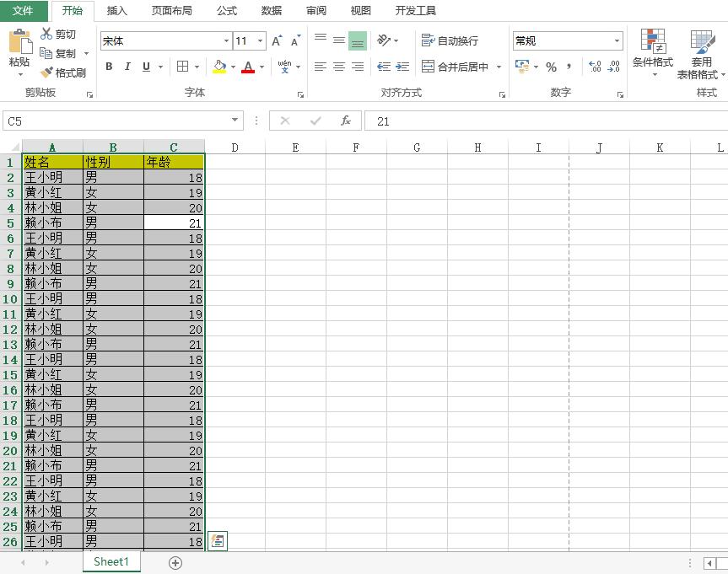Open the font color dropdown arrow

tap(262, 67)
